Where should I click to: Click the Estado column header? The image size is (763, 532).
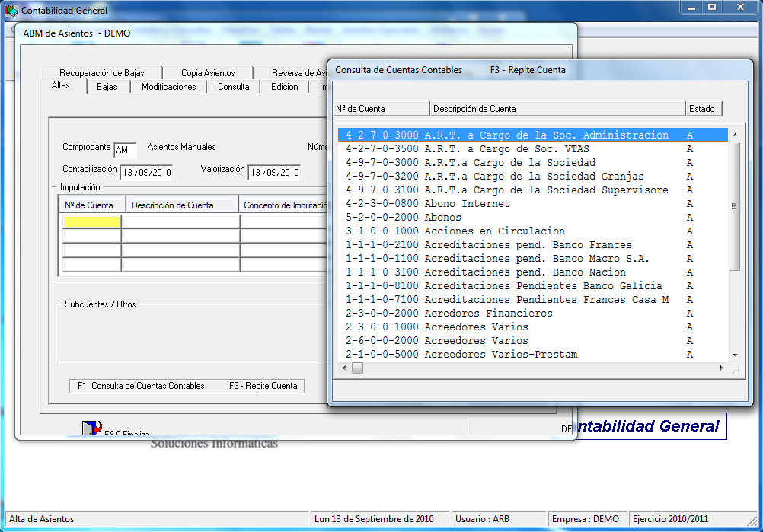point(703,109)
